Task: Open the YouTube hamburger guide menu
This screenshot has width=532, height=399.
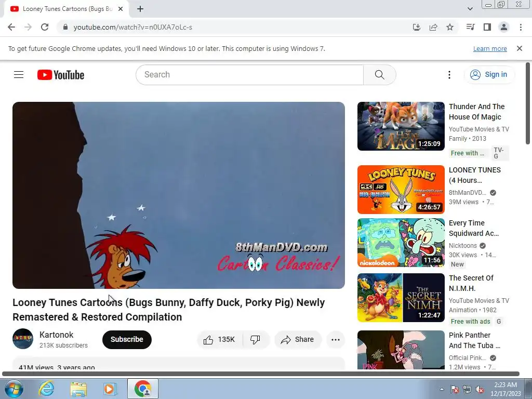Action: point(19,75)
